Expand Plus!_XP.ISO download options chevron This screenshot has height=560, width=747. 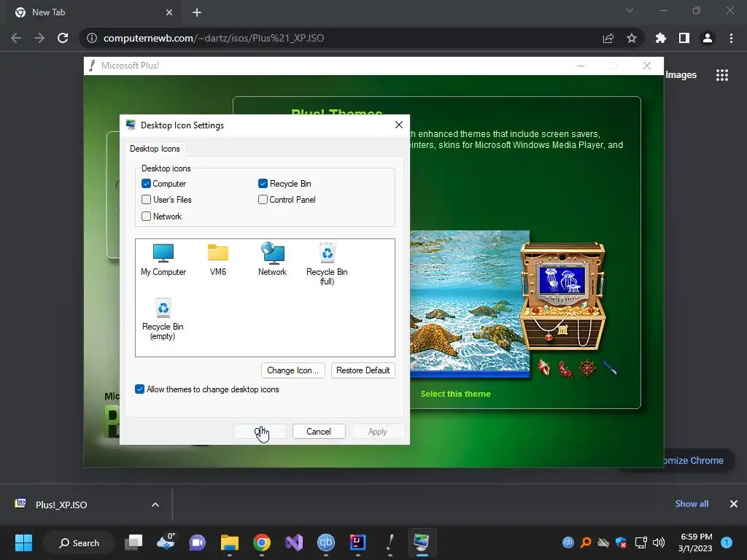tap(155, 505)
